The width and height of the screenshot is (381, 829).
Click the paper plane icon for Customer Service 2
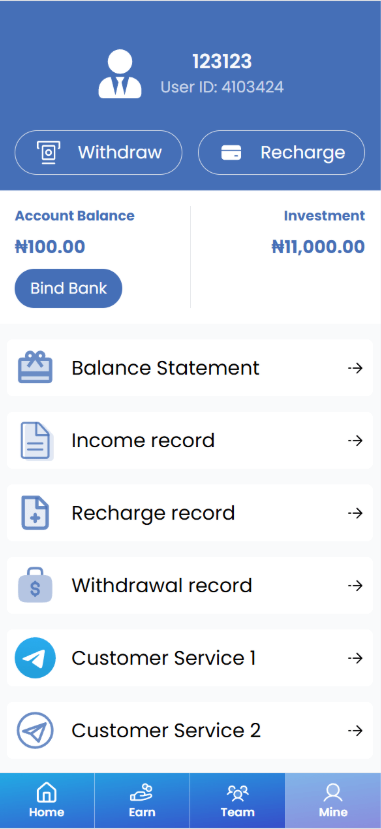[35, 730]
